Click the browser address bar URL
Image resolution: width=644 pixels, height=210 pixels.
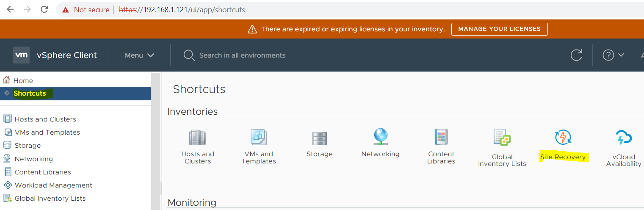pos(182,9)
